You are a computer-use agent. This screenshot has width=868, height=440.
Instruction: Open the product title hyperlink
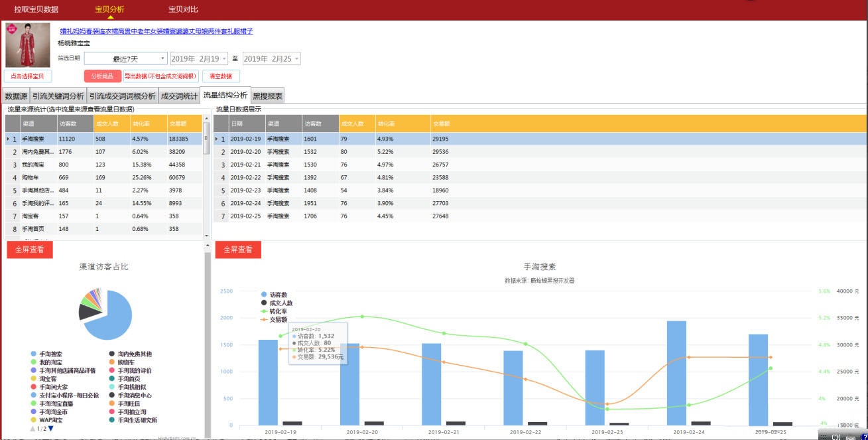pyautogui.click(x=156, y=31)
